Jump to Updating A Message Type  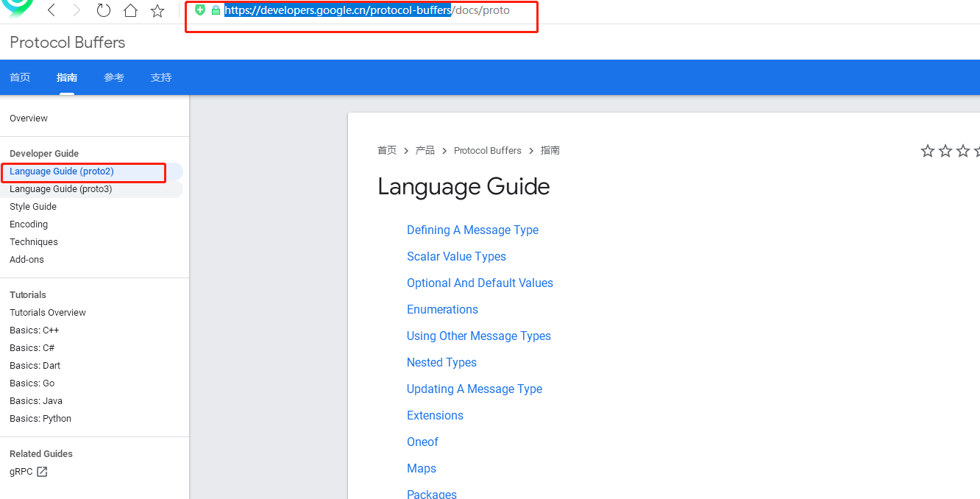[x=475, y=389]
